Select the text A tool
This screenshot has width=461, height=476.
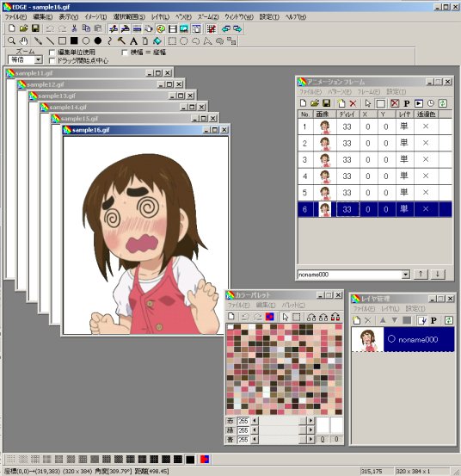(133, 41)
